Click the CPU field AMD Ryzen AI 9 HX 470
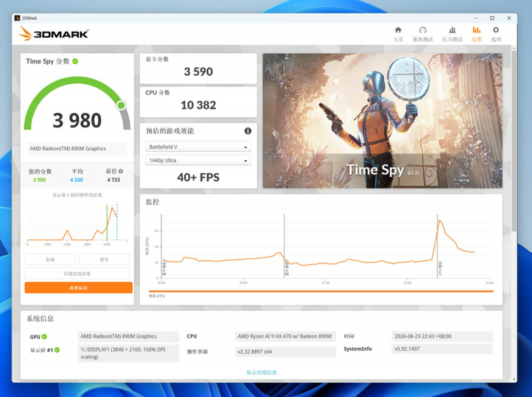This screenshot has width=532, height=397. pos(285,336)
